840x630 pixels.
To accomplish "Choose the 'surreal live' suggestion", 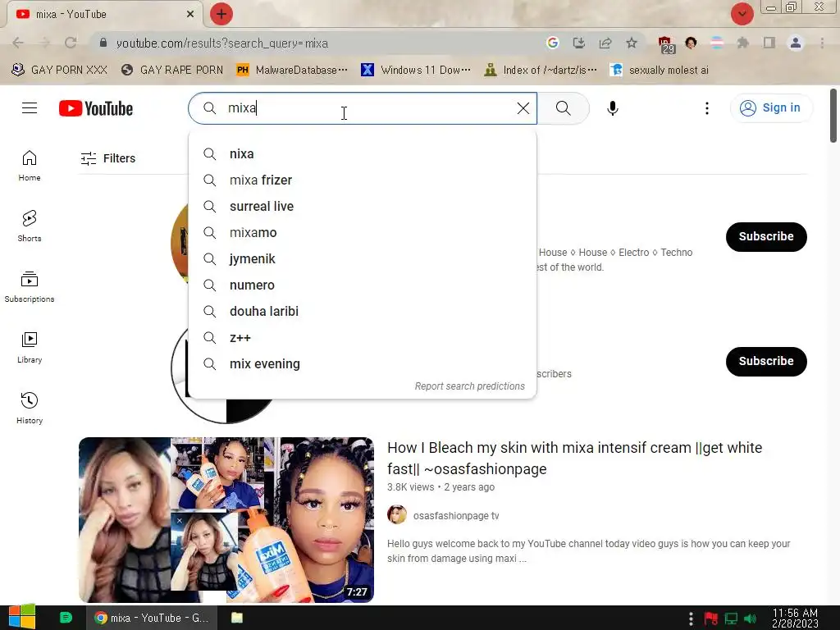I will 363,206.
